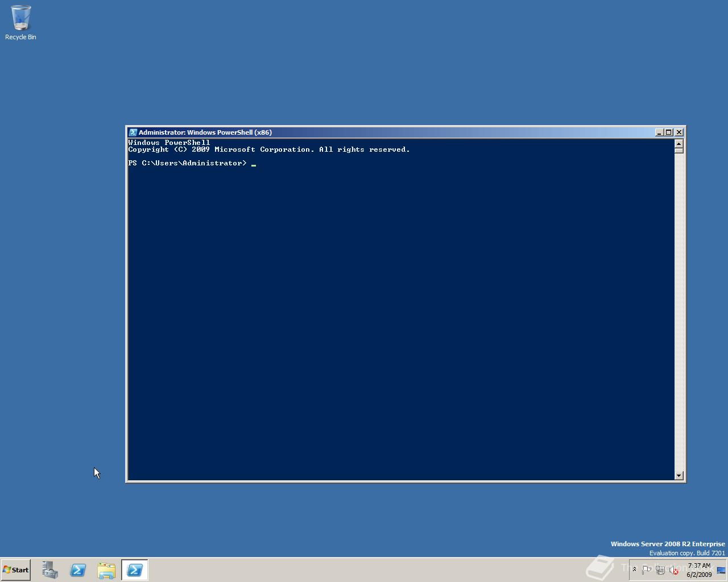Select the Recycle Bin desktop icon

[20, 23]
